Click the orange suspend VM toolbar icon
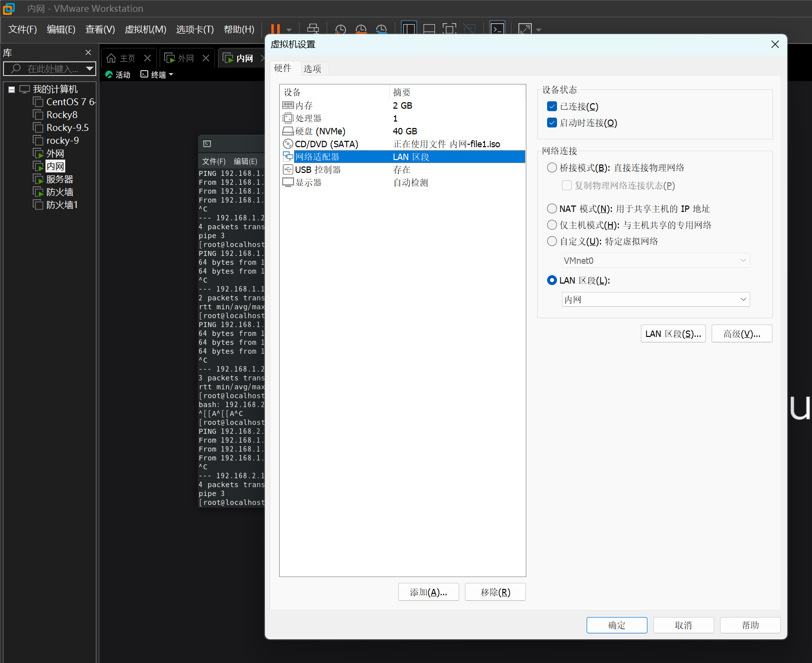Image resolution: width=812 pixels, height=663 pixels. [276, 30]
